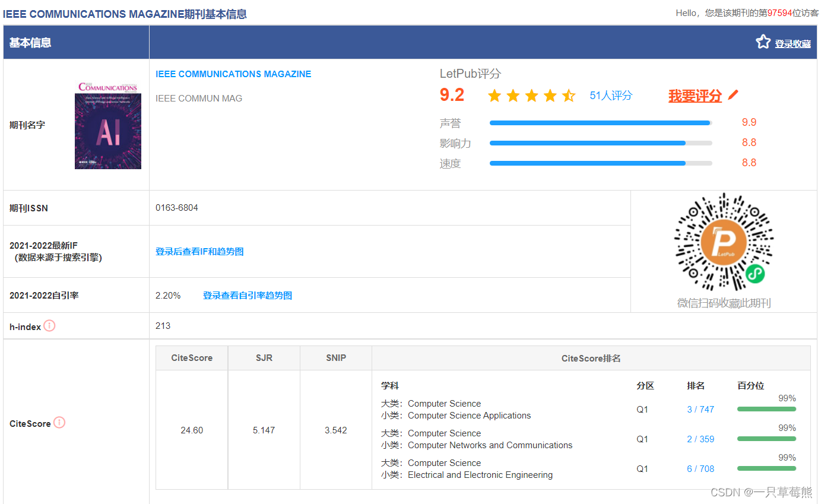
Task: Click the pencil edit icon beside 我要评分
Action: pos(733,94)
